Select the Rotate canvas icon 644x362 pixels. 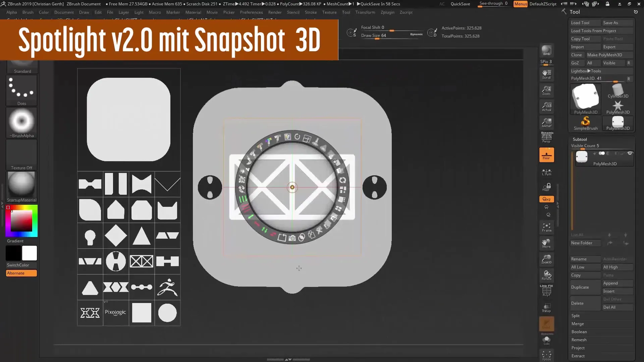point(546,276)
